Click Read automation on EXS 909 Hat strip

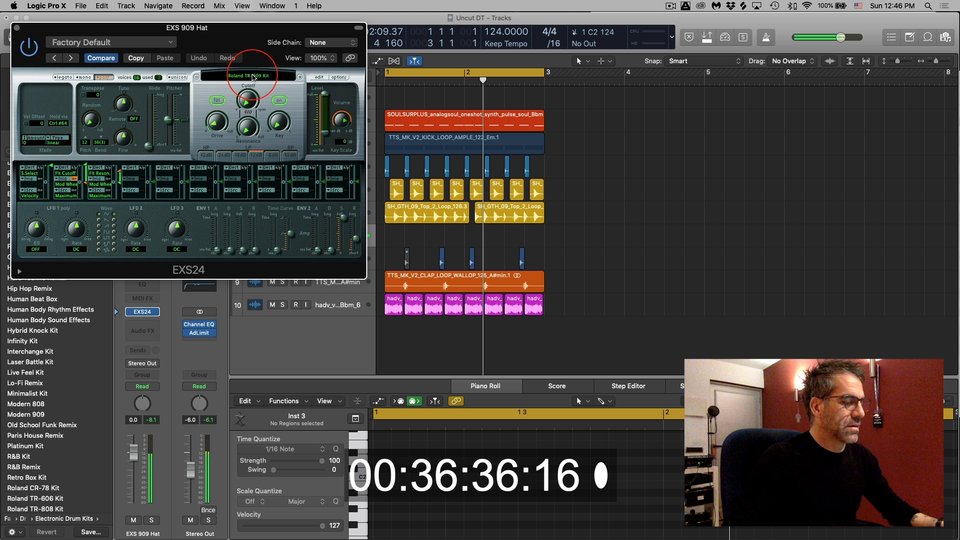(142, 386)
